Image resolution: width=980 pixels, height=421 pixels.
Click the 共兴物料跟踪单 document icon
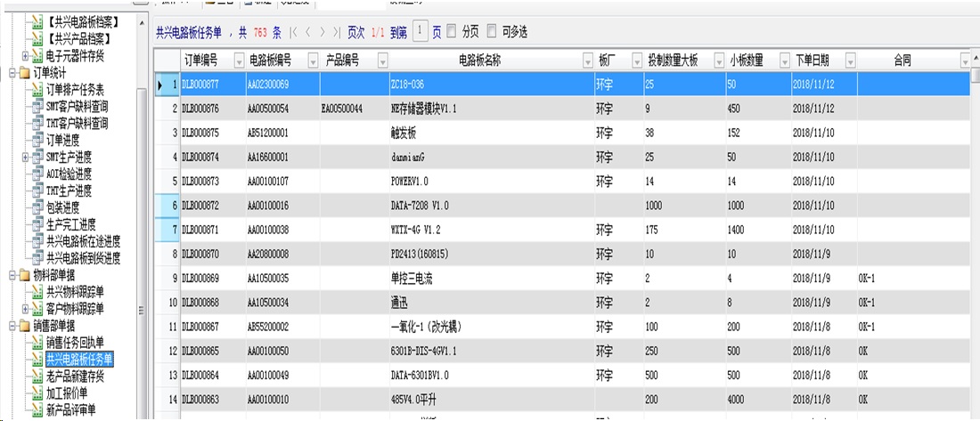tap(37, 292)
